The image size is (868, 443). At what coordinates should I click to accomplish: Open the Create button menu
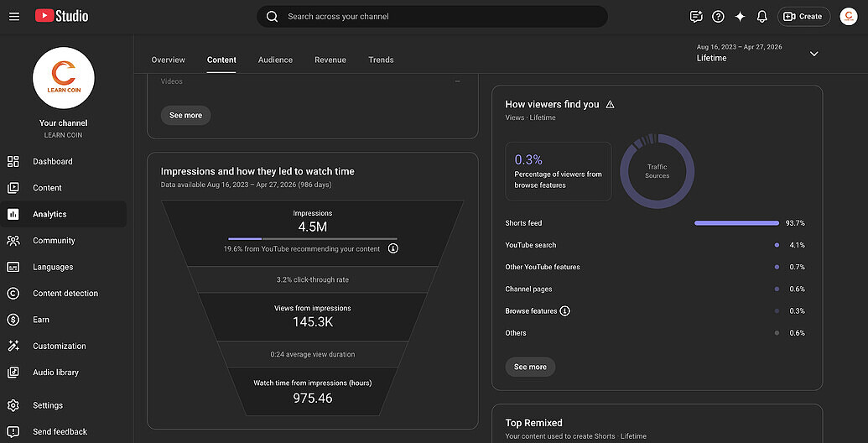coord(803,17)
